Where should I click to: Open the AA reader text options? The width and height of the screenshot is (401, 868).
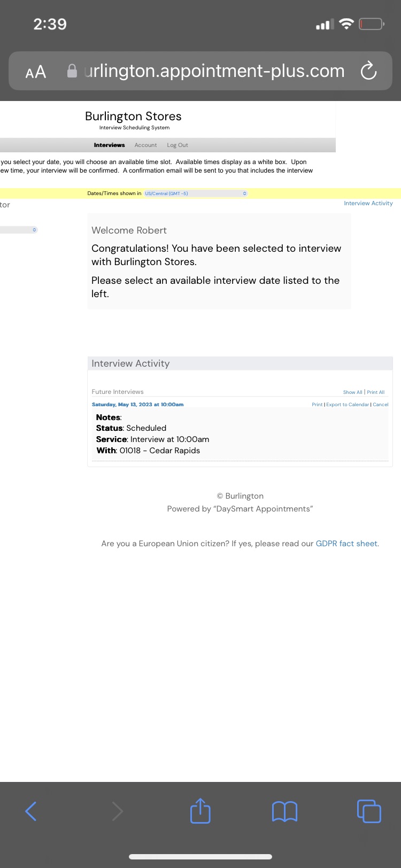[36, 72]
